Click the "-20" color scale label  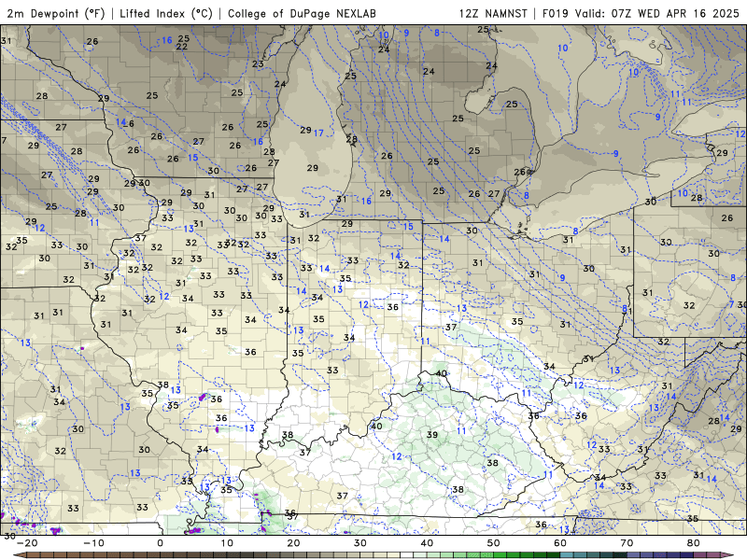click(x=27, y=543)
